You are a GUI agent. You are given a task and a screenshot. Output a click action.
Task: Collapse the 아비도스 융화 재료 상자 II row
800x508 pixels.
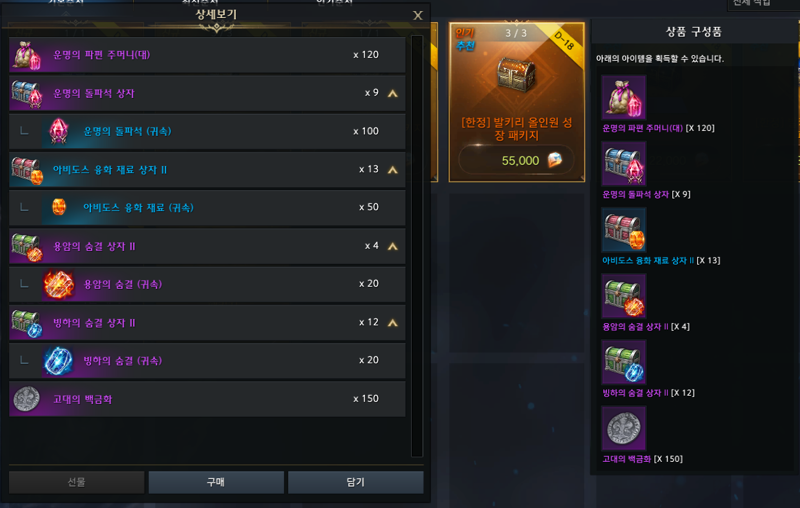coord(392,170)
